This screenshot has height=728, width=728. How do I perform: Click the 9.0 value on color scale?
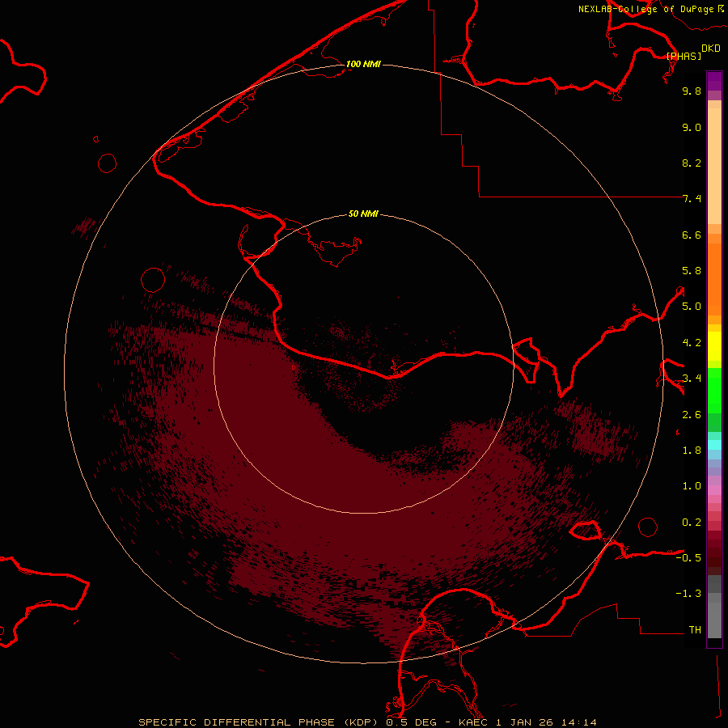(x=692, y=127)
